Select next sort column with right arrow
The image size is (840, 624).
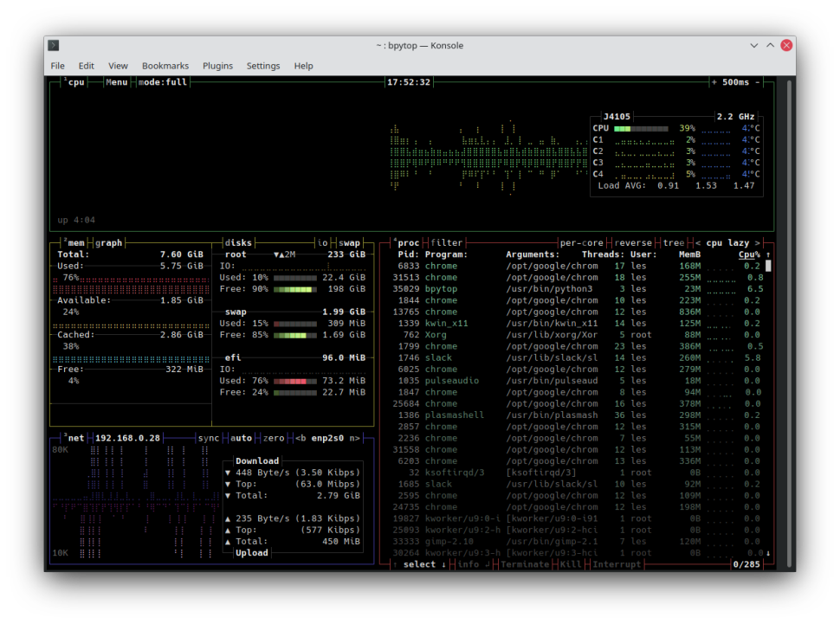pyautogui.click(x=758, y=242)
